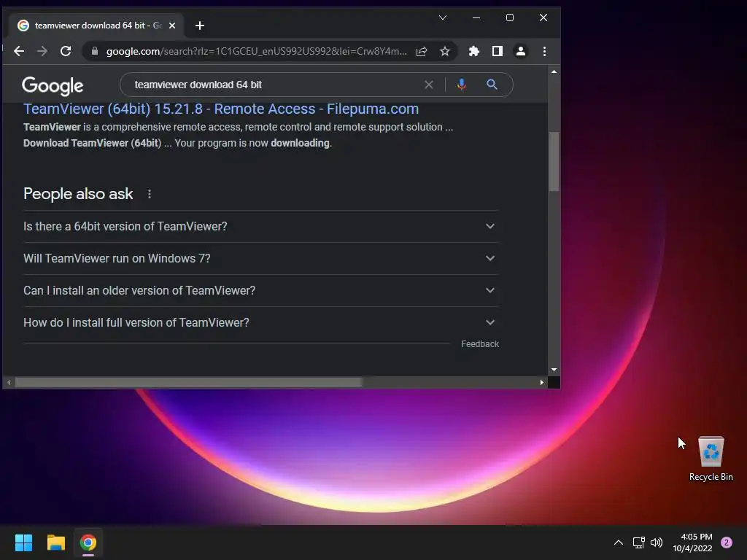Minimize the Chrome window
This screenshot has height=560, width=747.
476,17
